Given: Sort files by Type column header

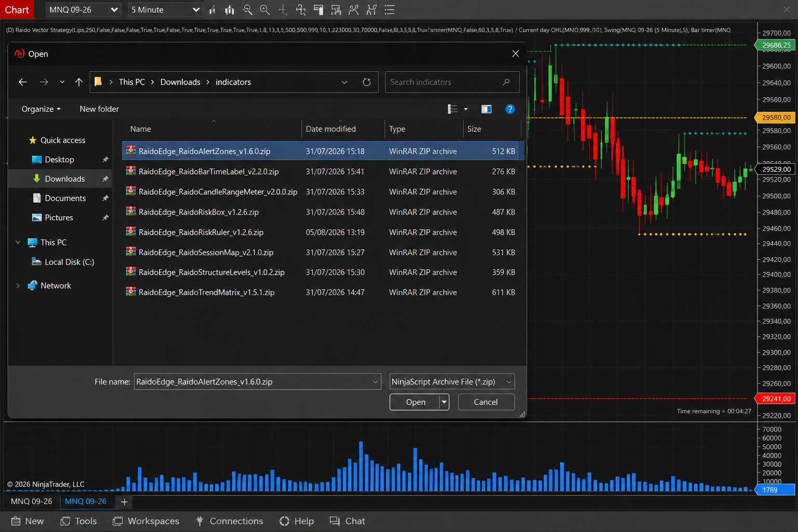Looking at the screenshot, I should pyautogui.click(x=424, y=129).
